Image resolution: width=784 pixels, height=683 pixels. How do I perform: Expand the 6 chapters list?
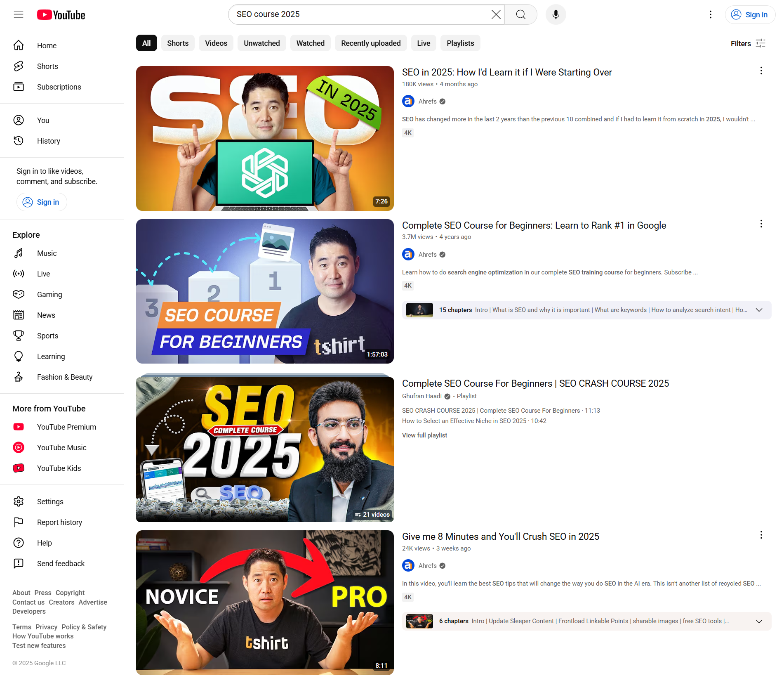[x=759, y=621]
